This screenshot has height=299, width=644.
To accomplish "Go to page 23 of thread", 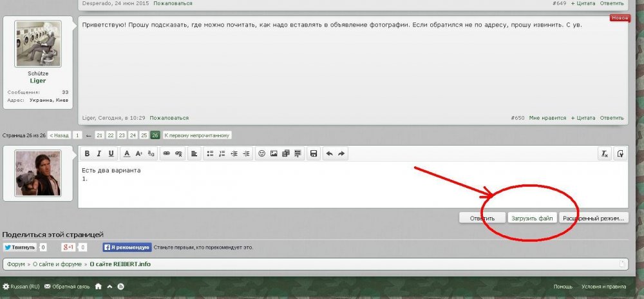I will tap(122, 135).
